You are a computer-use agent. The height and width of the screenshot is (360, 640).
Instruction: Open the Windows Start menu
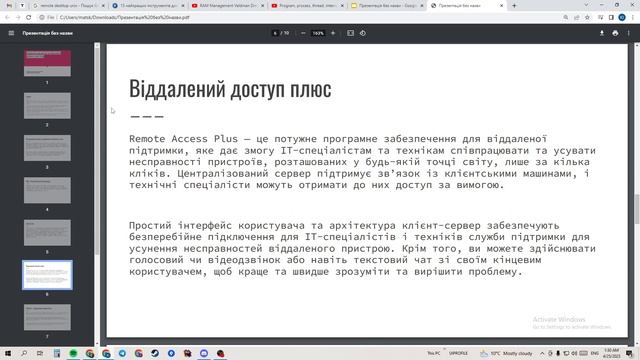(x=8, y=353)
